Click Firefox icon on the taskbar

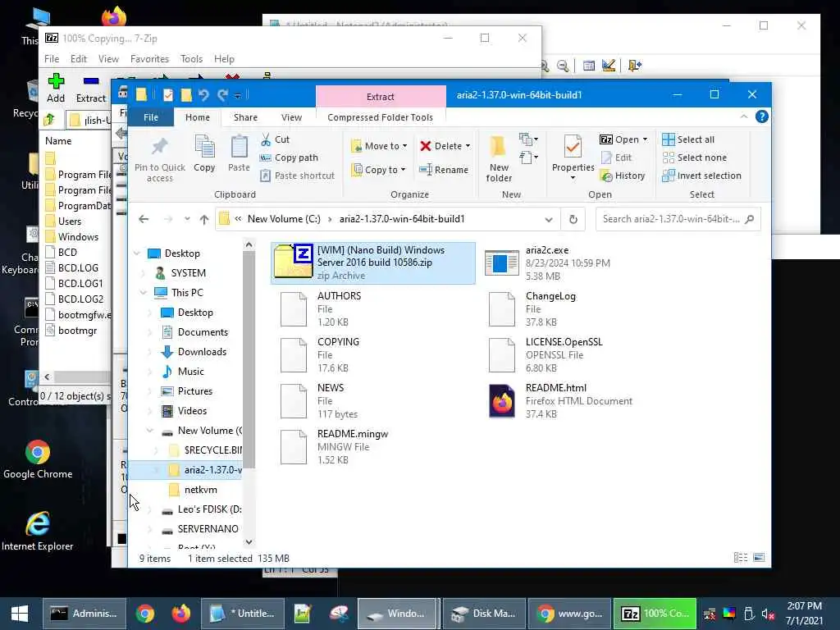pyautogui.click(x=180, y=614)
